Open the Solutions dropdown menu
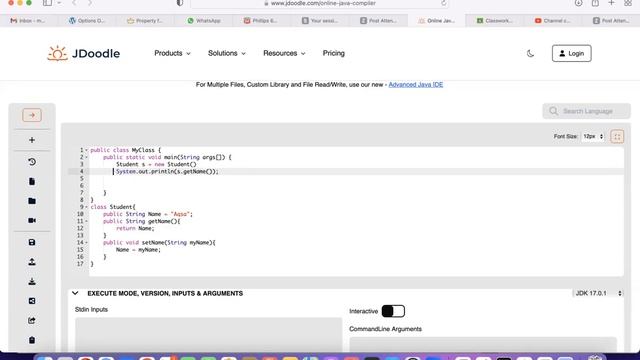The width and height of the screenshot is (640, 360). coord(227,53)
